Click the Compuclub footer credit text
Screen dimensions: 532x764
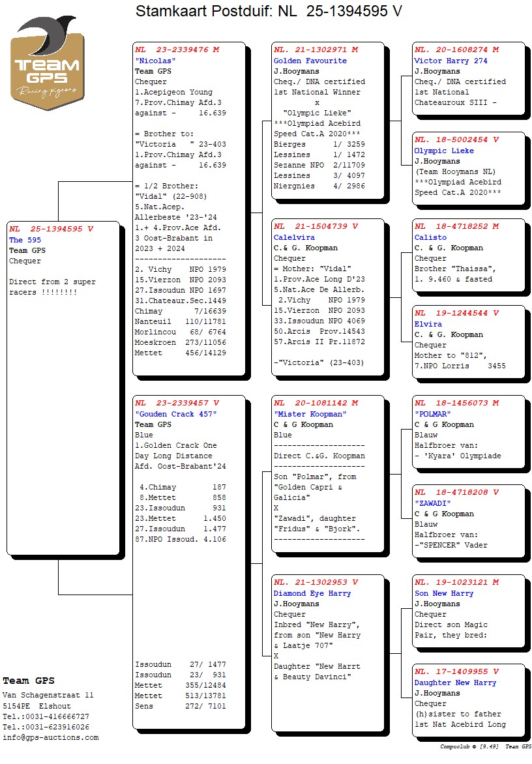[x=486, y=746]
